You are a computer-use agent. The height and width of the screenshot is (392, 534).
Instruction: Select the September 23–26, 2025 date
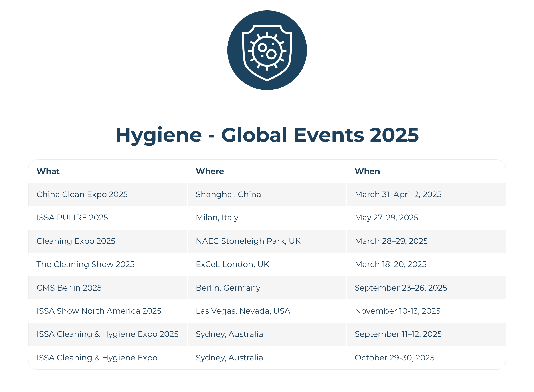point(401,288)
